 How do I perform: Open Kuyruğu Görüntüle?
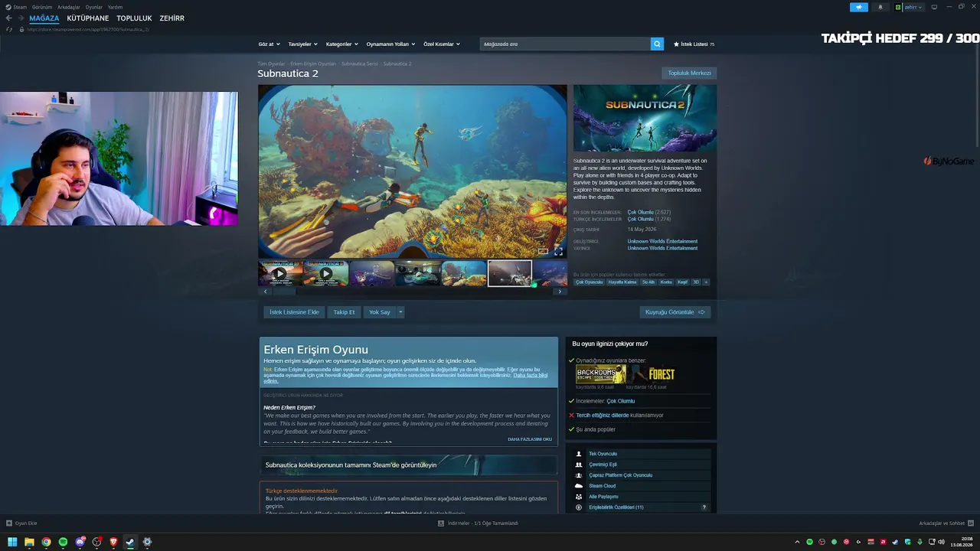(675, 312)
